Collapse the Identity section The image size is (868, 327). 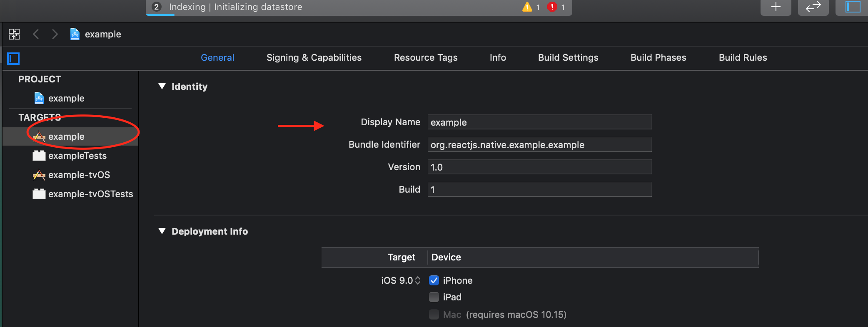pyautogui.click(x=162, y=87)
